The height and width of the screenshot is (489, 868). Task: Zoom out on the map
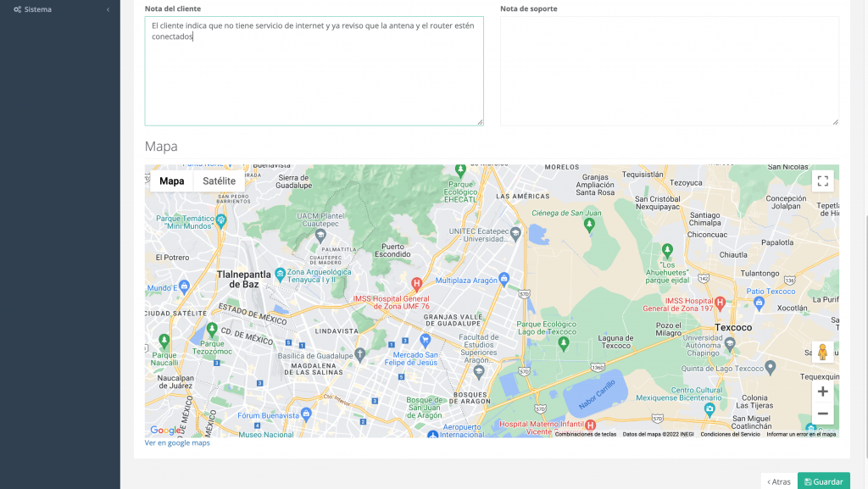(x=822, y=414)
